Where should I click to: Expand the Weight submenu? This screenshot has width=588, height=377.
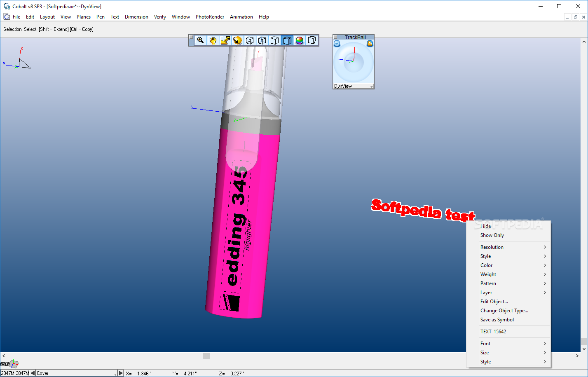(x=508, y=274)
